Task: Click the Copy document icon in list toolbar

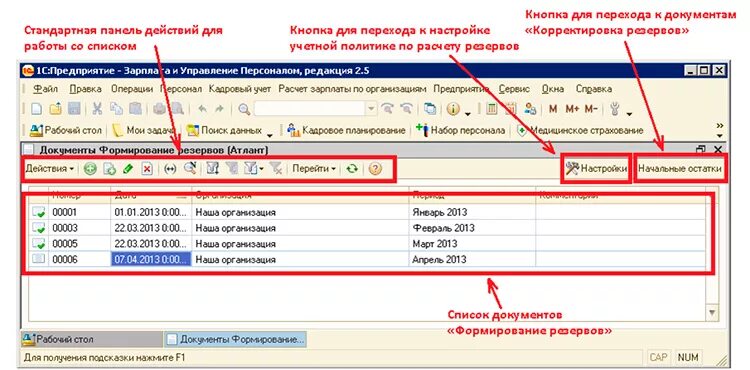Action: pos(109,169)
